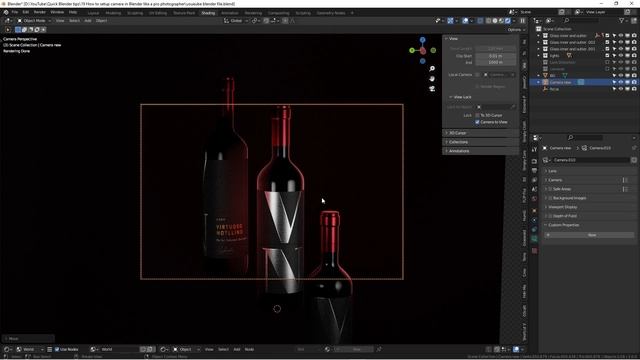Click Clip Start value field
Viewport: 640px width, 360px height.
tap(496, 56)
